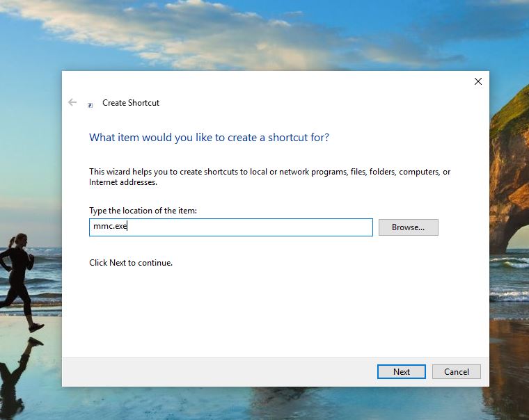Click the 'Click Next to continue' text

point(131,263)
